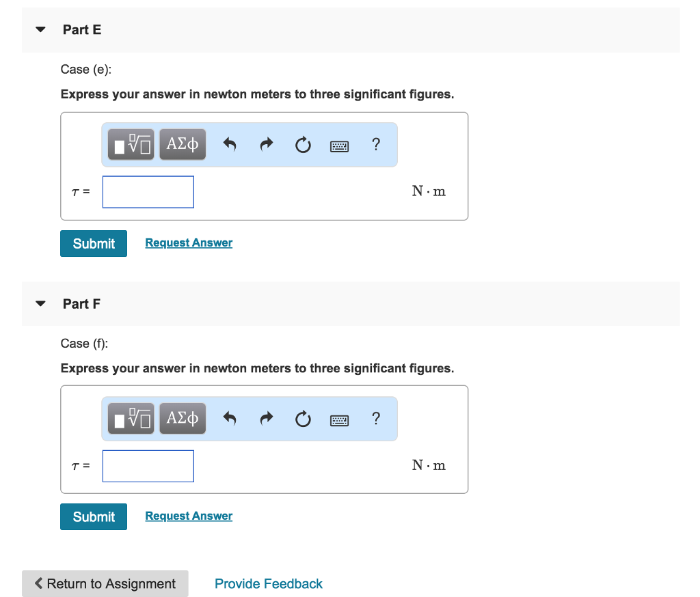The height and width of the screenshot is (597, 700).
Task: Undo the last entry in Part E
Action: tap(230, 144)
